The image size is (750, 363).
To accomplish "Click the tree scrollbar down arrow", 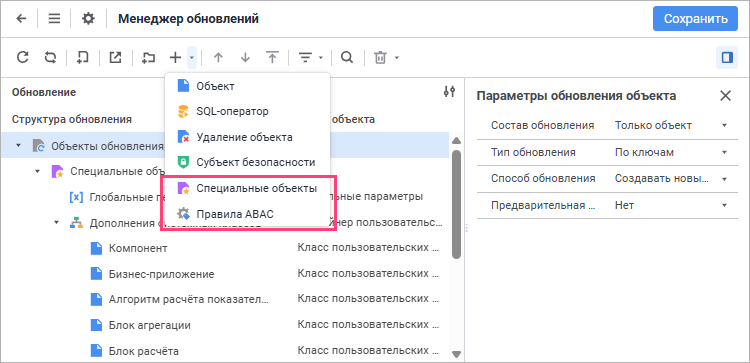I will 456,354.
